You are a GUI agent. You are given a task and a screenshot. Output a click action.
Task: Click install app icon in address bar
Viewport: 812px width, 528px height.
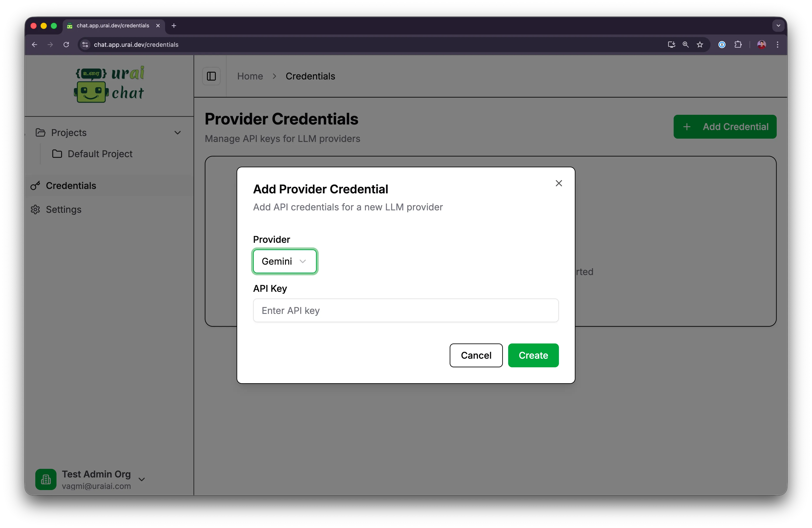click(x=671, y=44)
